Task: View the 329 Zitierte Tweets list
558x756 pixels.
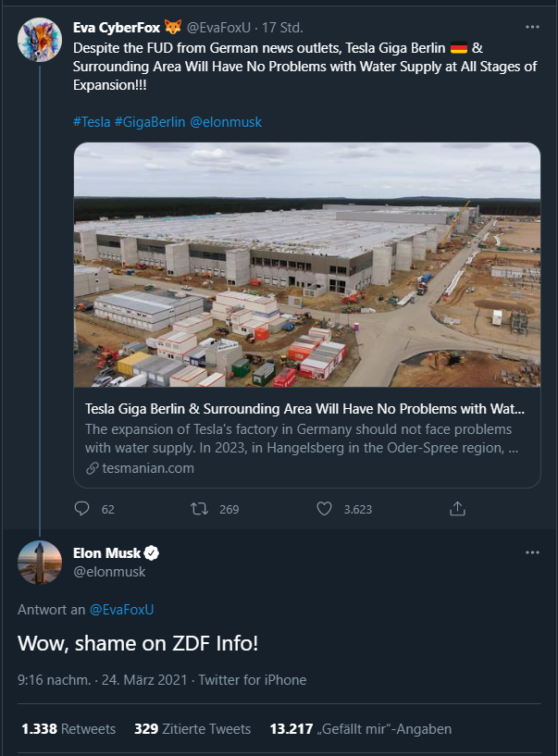Action: tap(192, 729)
